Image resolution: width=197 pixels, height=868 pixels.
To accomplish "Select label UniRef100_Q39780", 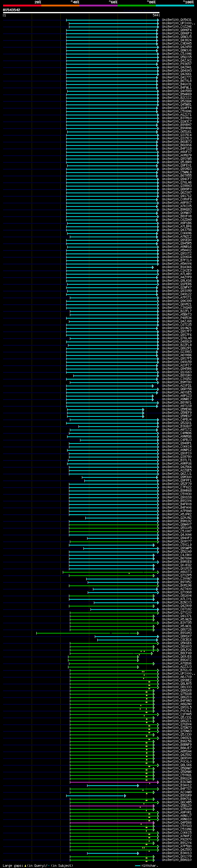I will pos(176,457).
